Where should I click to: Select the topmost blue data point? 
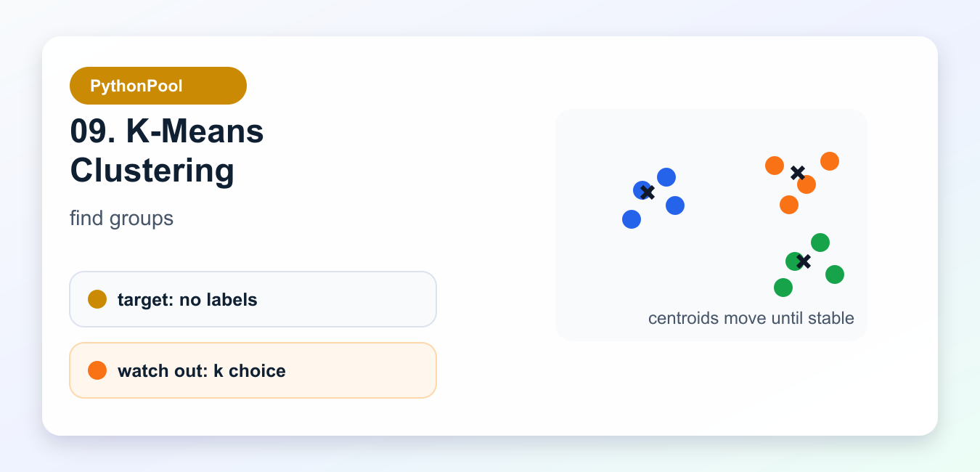(666, 177)
